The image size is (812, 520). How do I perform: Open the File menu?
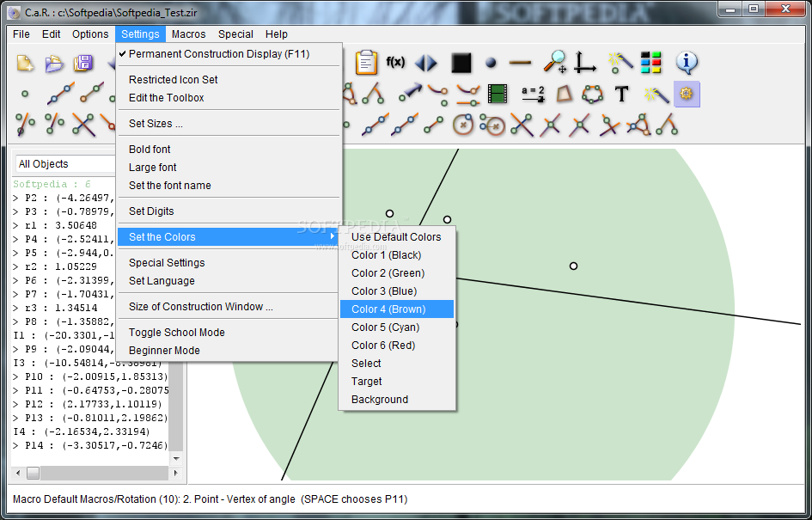click(x=21, y=34)
